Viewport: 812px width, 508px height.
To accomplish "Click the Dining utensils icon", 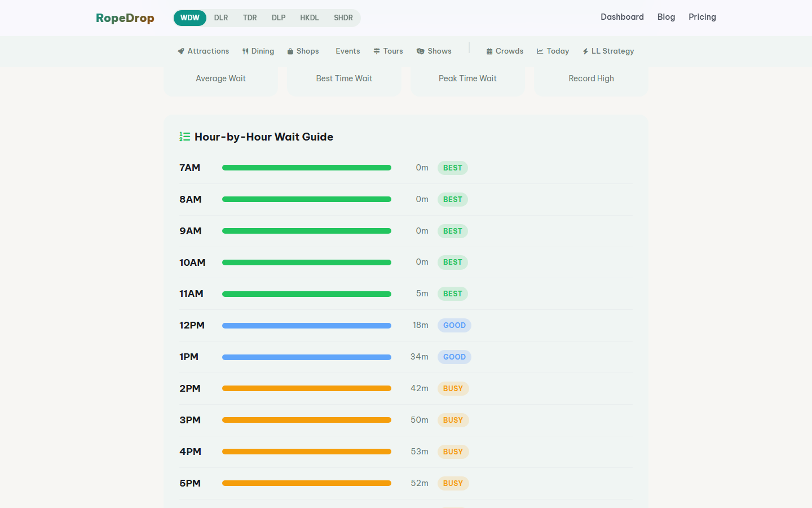I will click(245, 51).
